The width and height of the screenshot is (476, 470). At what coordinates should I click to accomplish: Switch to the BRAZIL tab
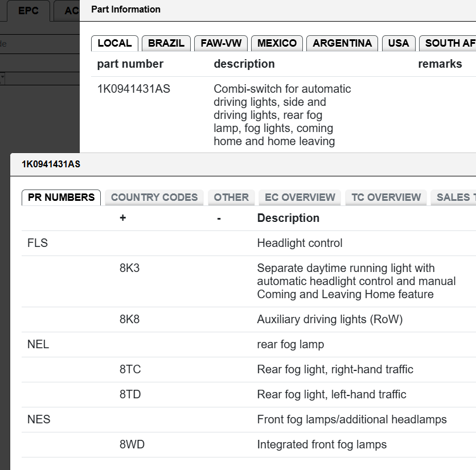(166, 43)
